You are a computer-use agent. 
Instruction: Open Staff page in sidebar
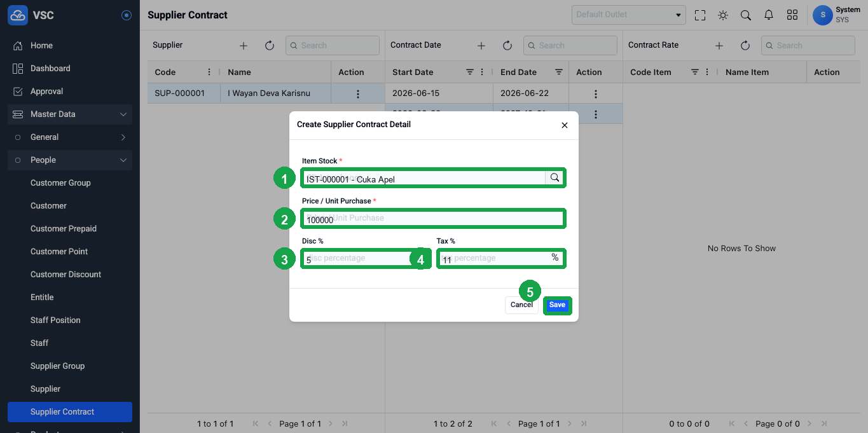[x=70, y=343]
